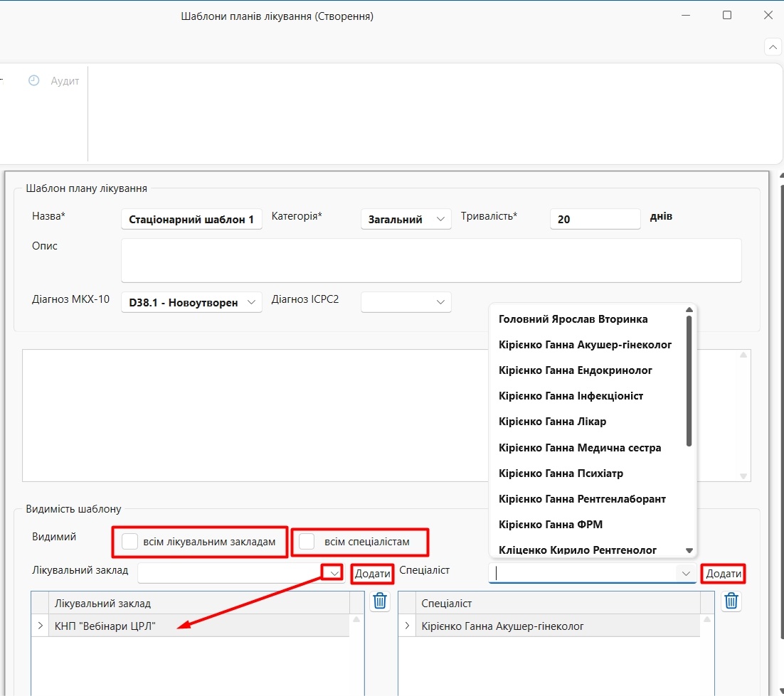Select 'Кірієнко Ганна Рентгенлаборант' option
The width and height of the screenshot is (784, 696).
click(x=582, y=499)
